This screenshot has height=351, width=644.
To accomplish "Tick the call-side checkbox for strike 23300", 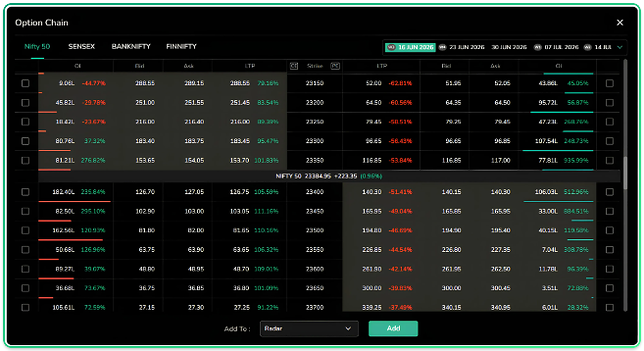I will coord(25,141).
